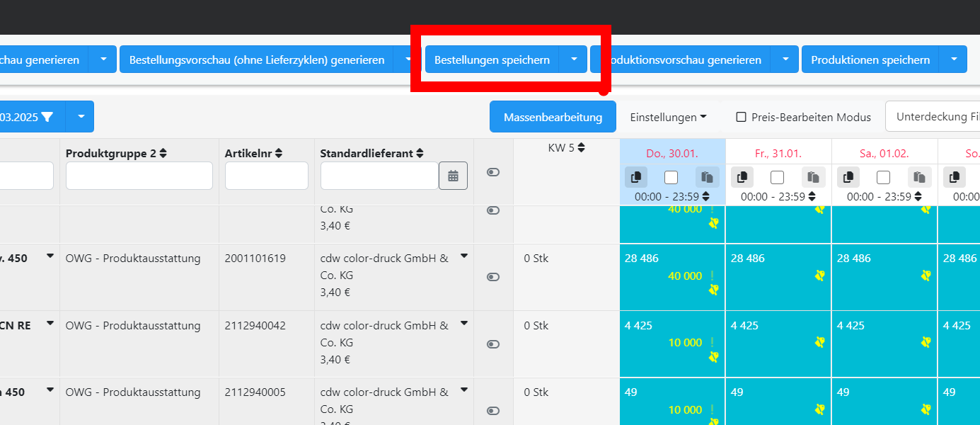Click the paste icon for Sa., 01.02. column
Viewport: 980px width, 425px height.
click(x=919, y=177)
